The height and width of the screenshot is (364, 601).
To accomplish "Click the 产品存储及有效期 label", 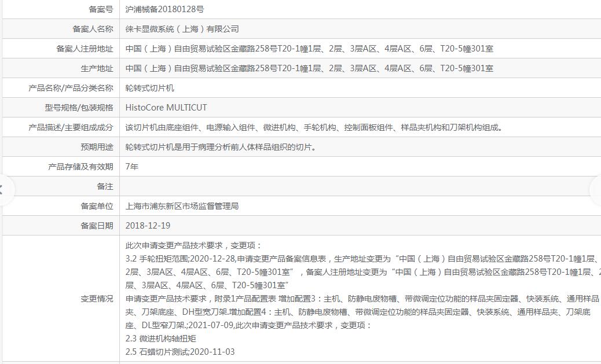I will [x=80, y=167].
